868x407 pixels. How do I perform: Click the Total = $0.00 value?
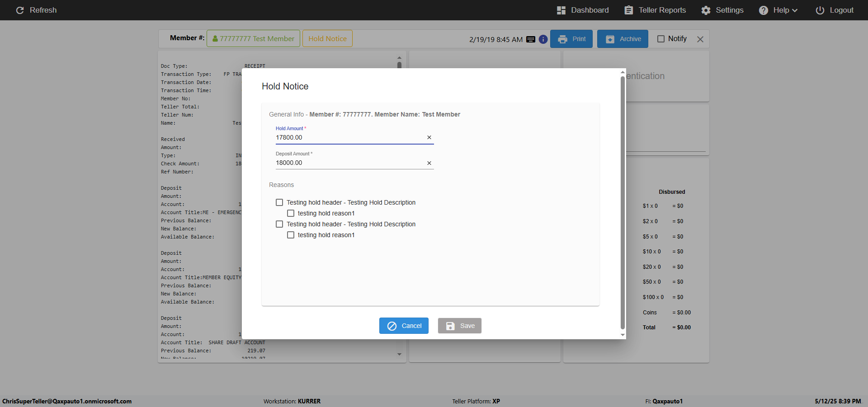point(681,327)
